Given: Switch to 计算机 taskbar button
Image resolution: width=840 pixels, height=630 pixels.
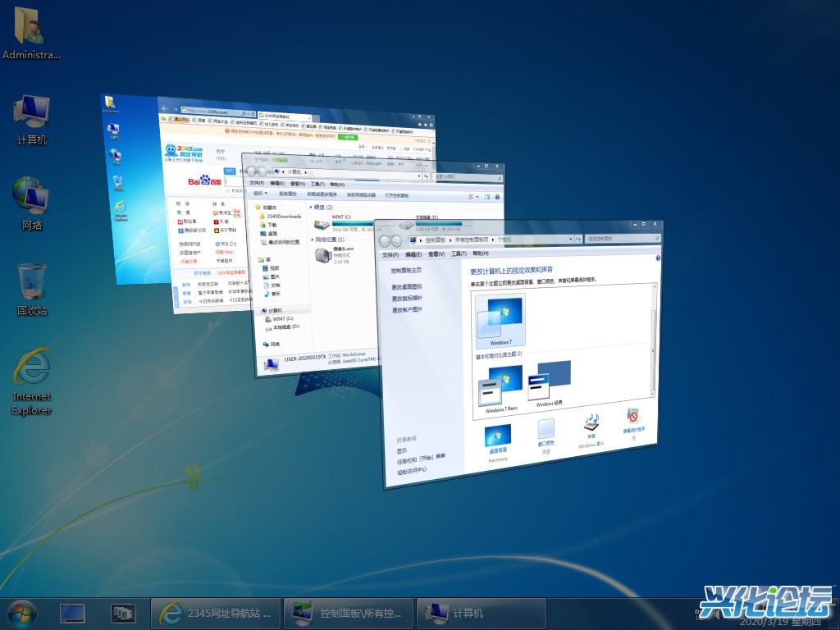Looking at the screenshot, I should click(481, 614).
